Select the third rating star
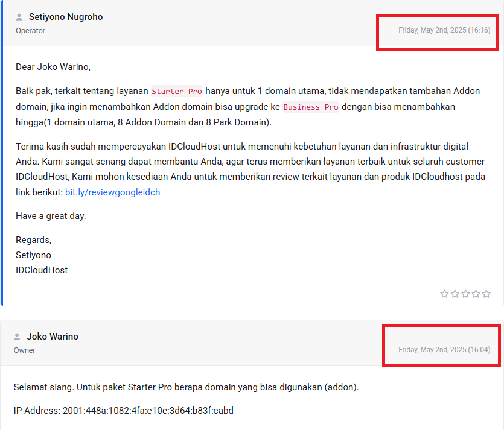The width and height of the screenshot is (504, 430). pyautogui.click(x=465, y=294)
